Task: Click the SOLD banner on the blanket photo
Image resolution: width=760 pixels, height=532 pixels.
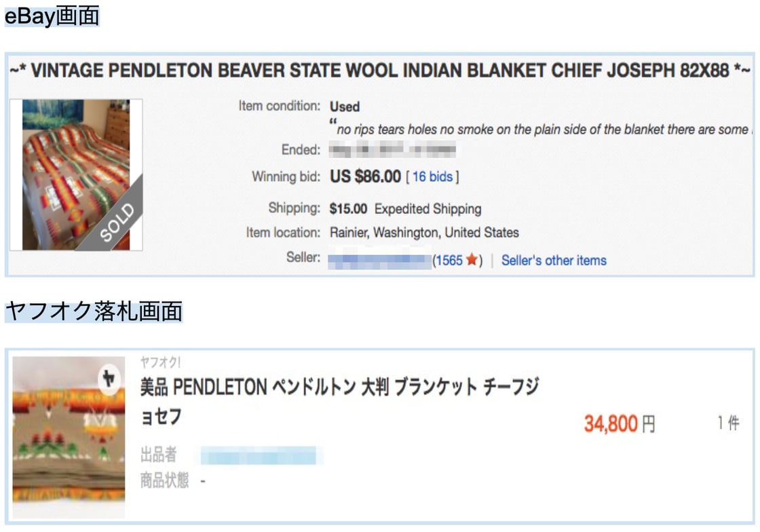Action: point(117,222)
